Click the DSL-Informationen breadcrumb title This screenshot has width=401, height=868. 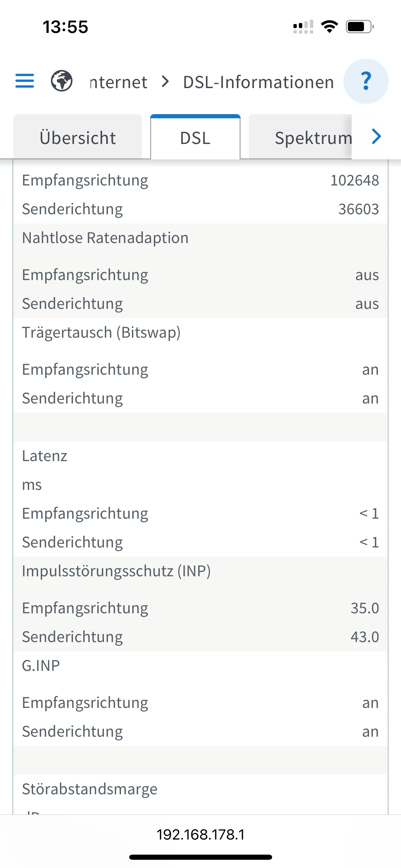258,82
